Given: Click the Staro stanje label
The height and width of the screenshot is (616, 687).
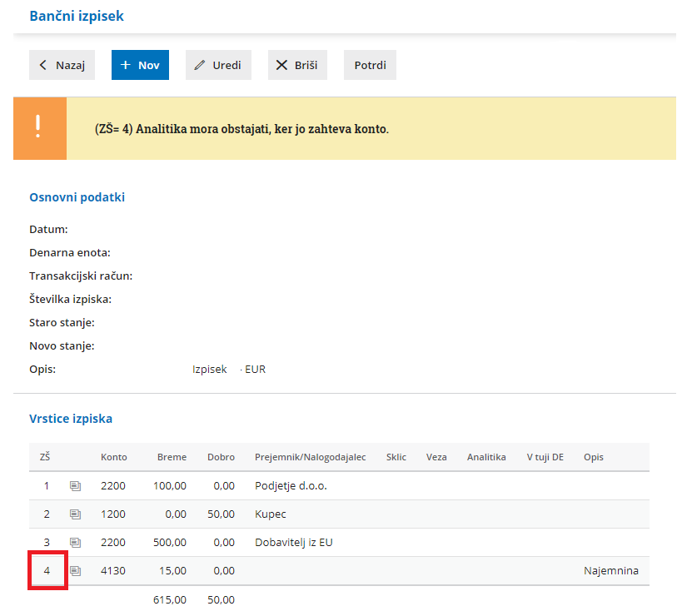Looking at the screenshot, I should 62,322.
